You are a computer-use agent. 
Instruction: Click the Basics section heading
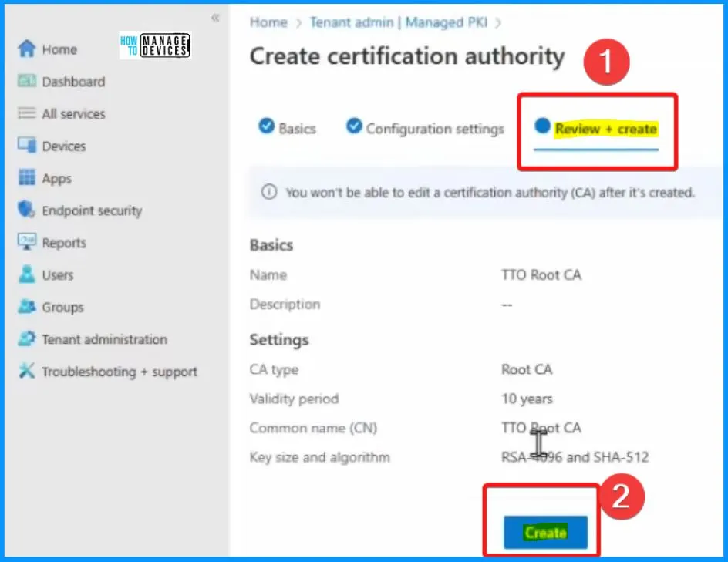tap(271, 245)
